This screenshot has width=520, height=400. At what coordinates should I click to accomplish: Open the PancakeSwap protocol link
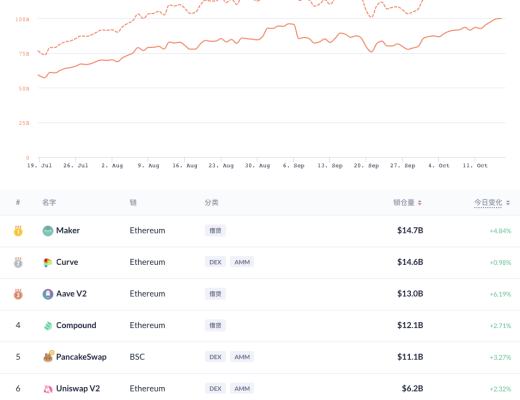(81, 357)
